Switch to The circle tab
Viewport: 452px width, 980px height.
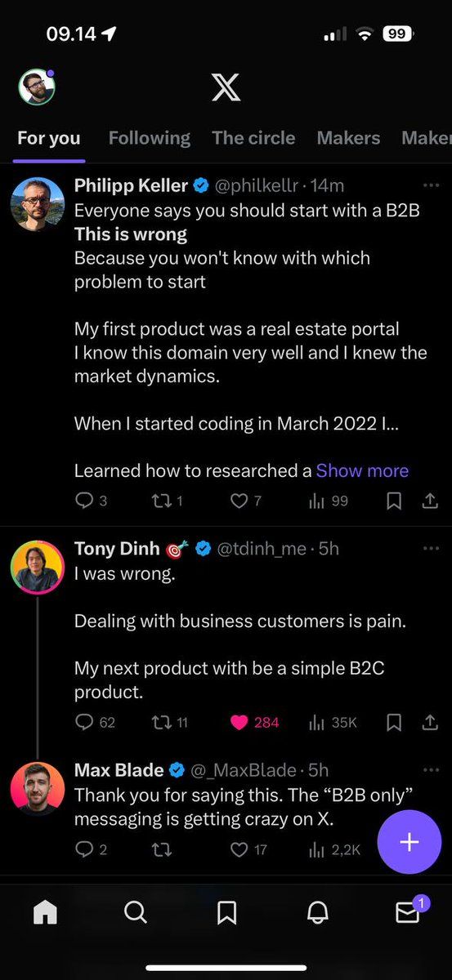tap(253, 138)
